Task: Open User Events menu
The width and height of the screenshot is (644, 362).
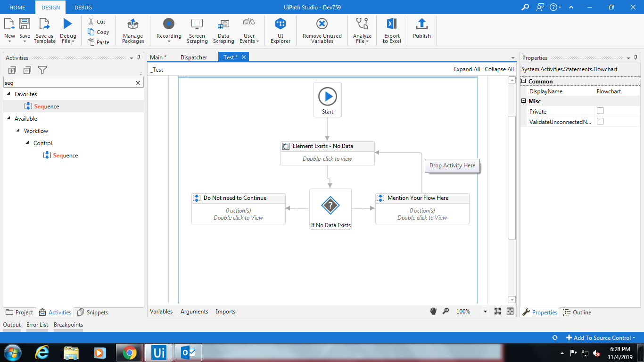Action: (249, 31)
